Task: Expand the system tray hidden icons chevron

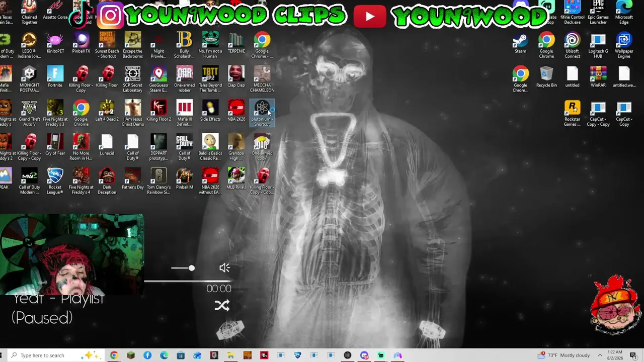Action: (600, 355)
